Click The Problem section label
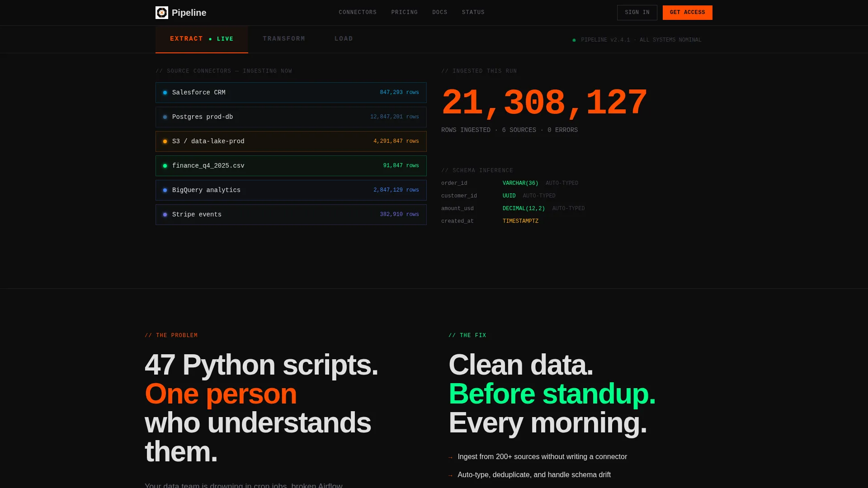 [171, 336]
